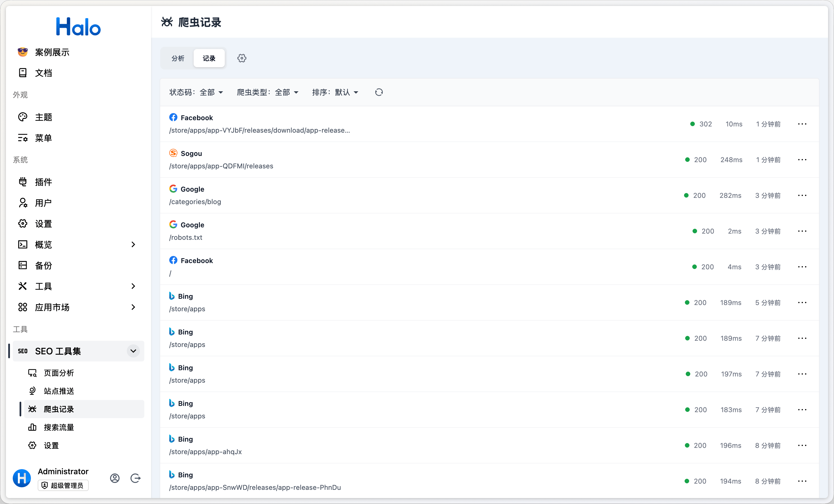Click Administrator username
Screen dimensions: 834x504
(63, 471)
